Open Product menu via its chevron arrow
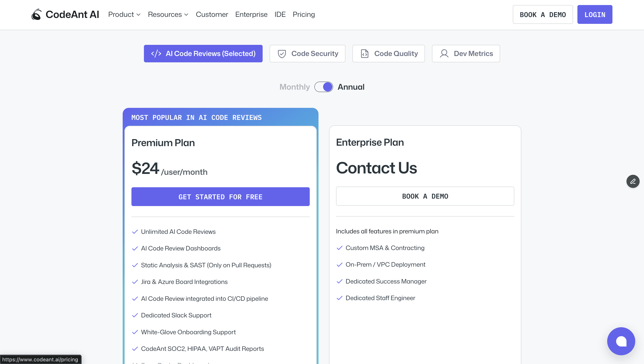The image size is (644, 364). click(x=139, y=15)
